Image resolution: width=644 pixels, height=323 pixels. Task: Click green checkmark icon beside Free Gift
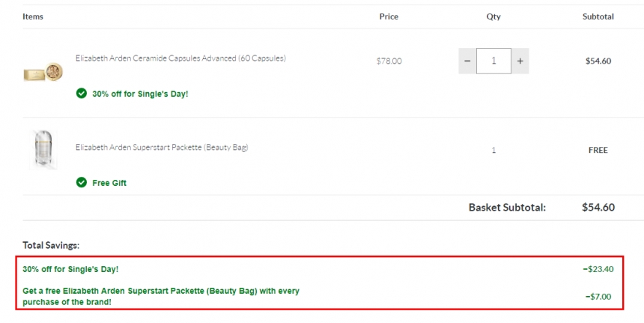[x=81, y=182]
